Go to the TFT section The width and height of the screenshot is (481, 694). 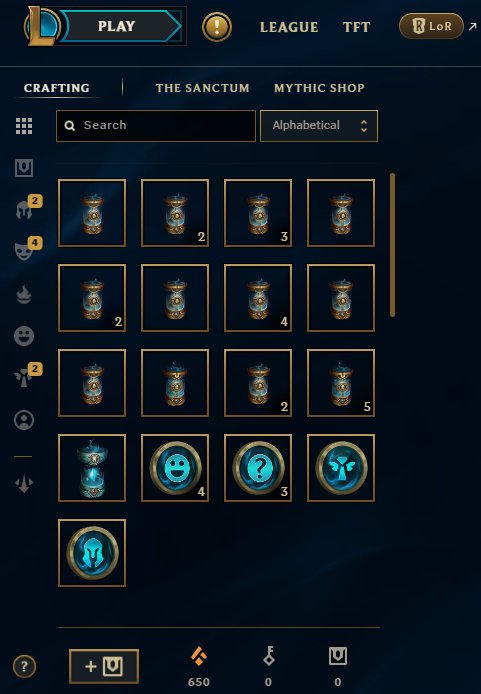(x=356, y=27)
